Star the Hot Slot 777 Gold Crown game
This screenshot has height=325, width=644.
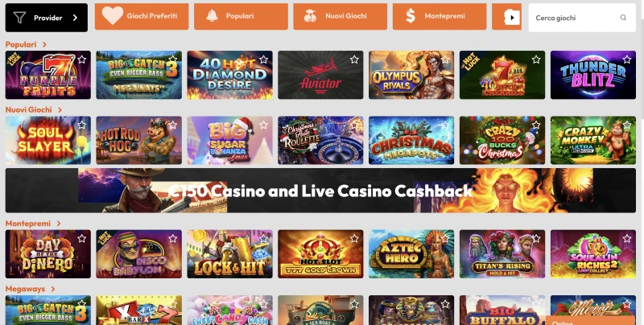point(354,238)
